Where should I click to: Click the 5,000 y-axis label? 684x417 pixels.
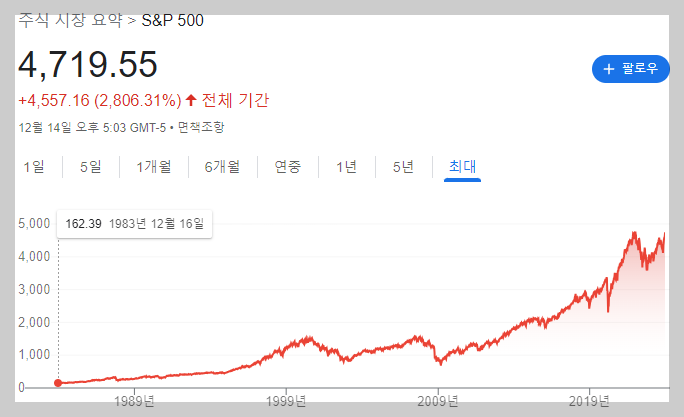(34, 223)
